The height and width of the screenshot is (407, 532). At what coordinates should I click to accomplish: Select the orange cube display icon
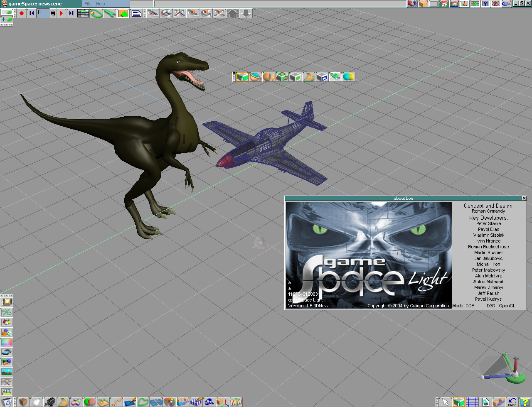423,4
